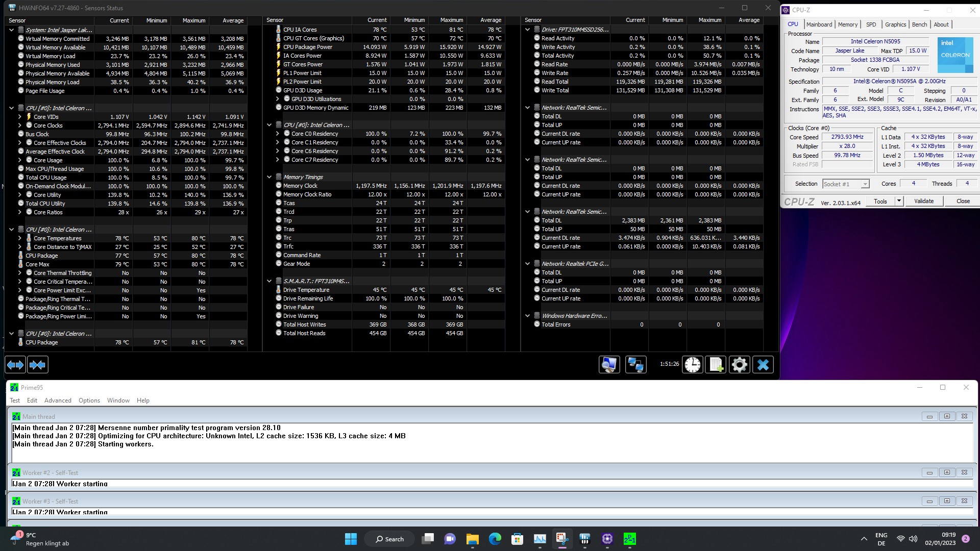980x551 pixels.
Task: Expand the Core Temperatures row
Action: (x=20, y=238)
